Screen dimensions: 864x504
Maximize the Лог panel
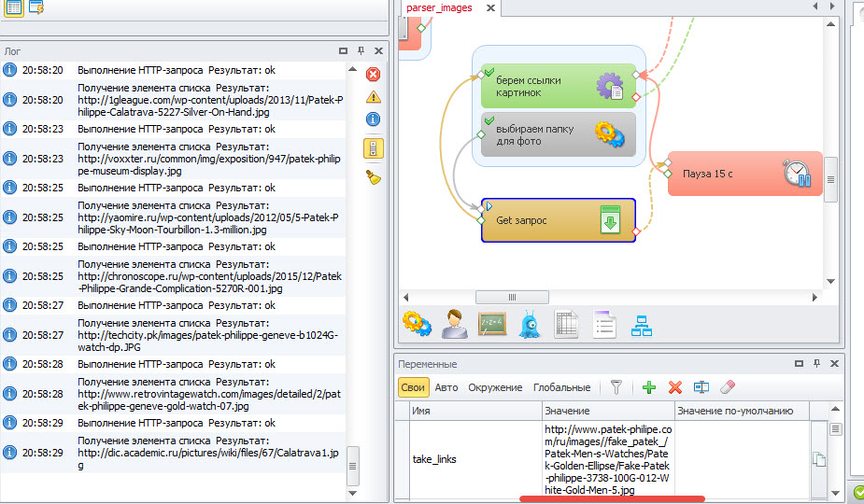[344, 50]
